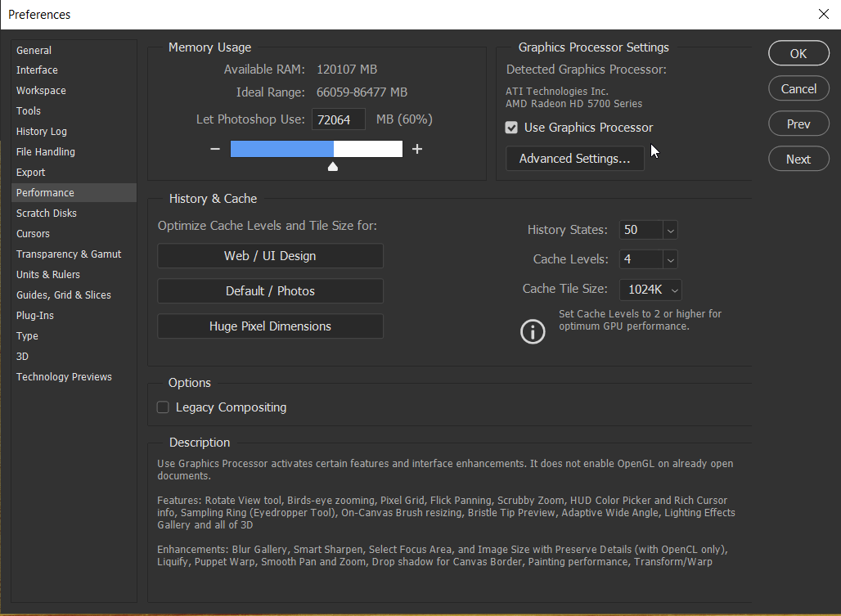View the Type preferences
Viewport: 841px width, 616px height.
point(27,335)
